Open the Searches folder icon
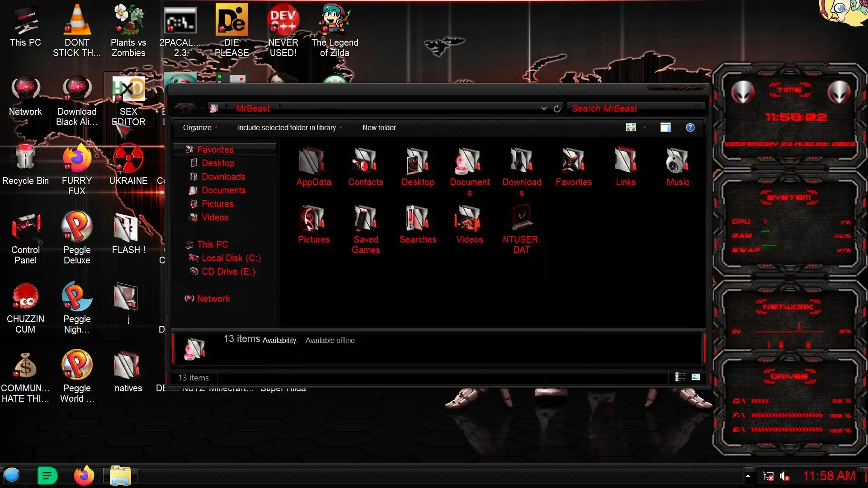Screen dimensions: 868x488 (x=417, y=218)
